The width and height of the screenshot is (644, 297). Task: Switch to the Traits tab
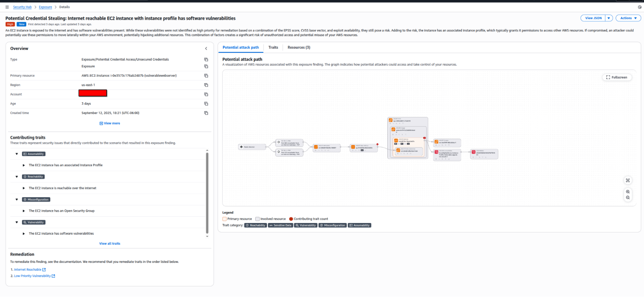pyautogui.click(x=273, y=47)
